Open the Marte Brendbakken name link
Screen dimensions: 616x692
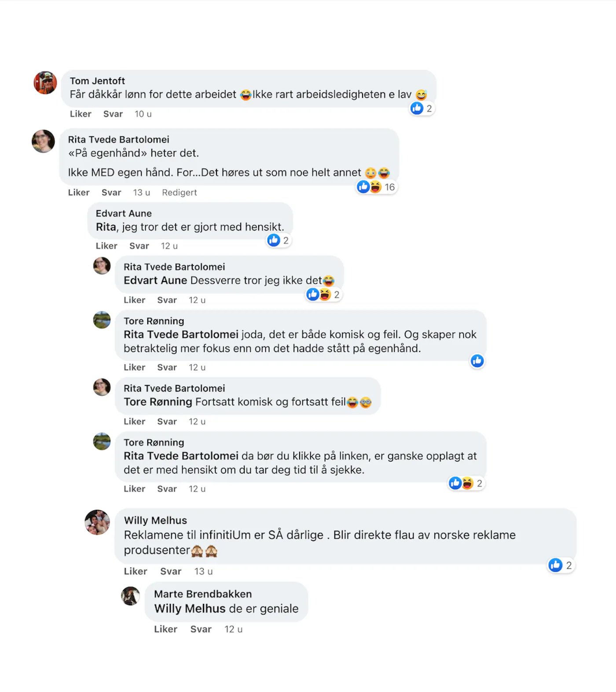coord(203,594)
